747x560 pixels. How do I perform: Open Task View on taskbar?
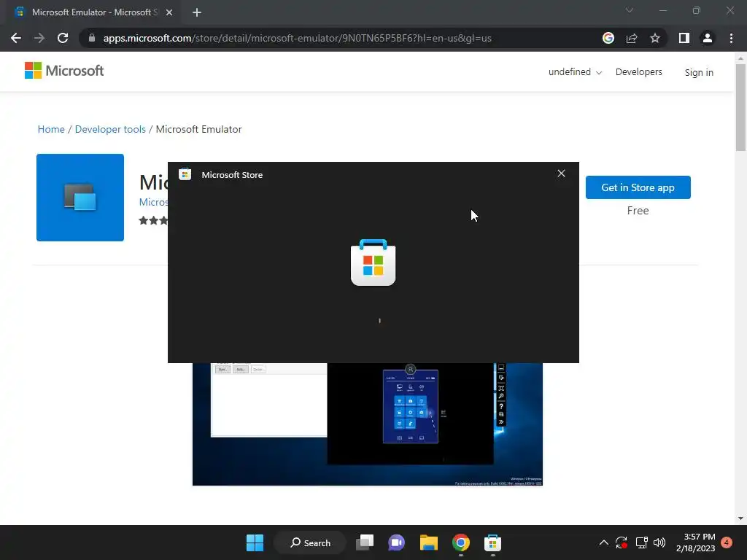tap(365, 542)
